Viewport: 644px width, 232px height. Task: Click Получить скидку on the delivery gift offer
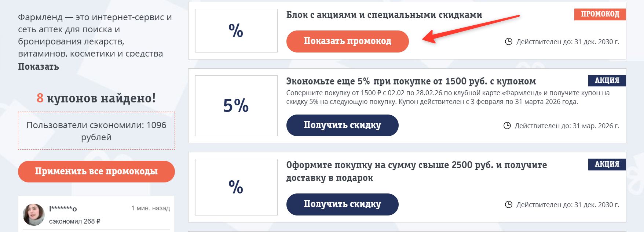[342, 204]
